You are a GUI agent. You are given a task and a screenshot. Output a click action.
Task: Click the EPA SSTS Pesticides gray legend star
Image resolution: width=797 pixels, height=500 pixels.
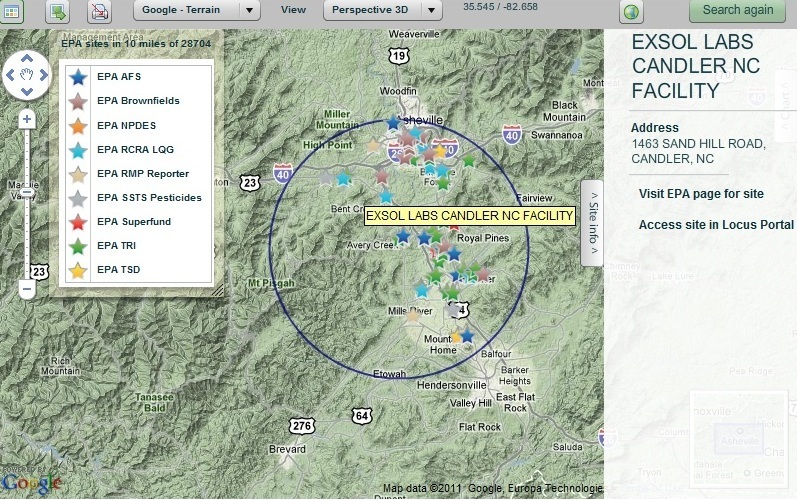78,198
